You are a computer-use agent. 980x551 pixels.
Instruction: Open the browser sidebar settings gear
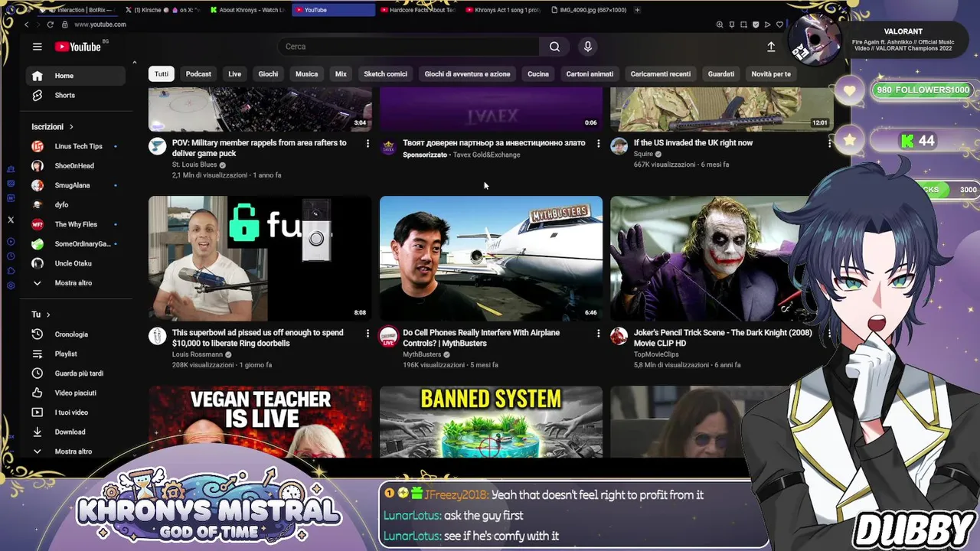click(x=11, y=285)
